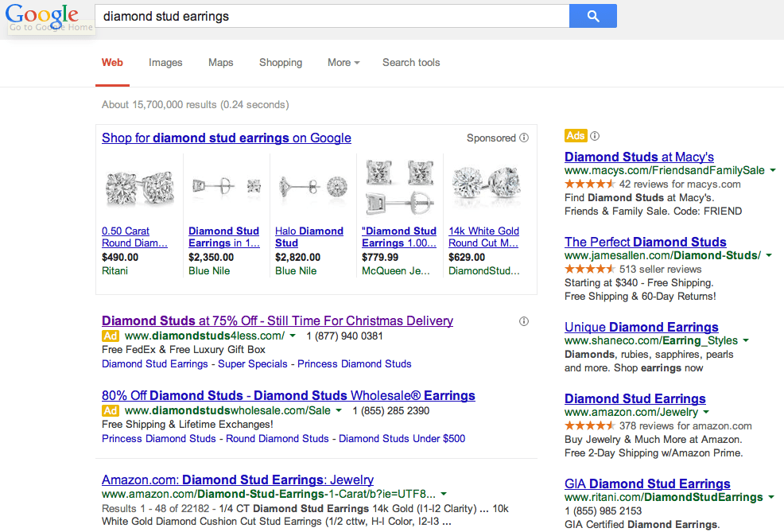Image resolution: width=784 pixels, height=532 pixels.
Task: Expand dropdown arrow beside amazon.com/Diamond-Stud-Earrings URL
Action: [444, 495]
